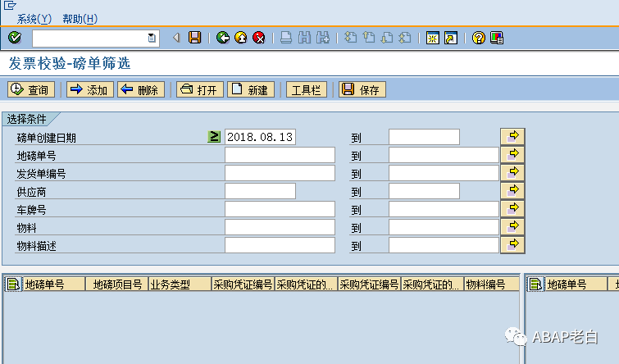Click the green Back arrow icon

point(223,38)
